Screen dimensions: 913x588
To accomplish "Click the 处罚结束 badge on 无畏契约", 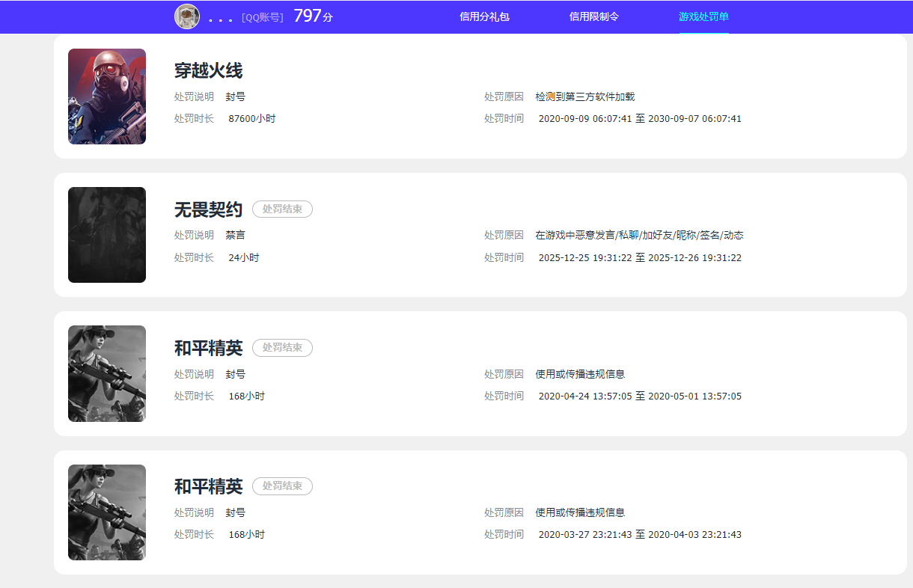I will tap(282, 209).
